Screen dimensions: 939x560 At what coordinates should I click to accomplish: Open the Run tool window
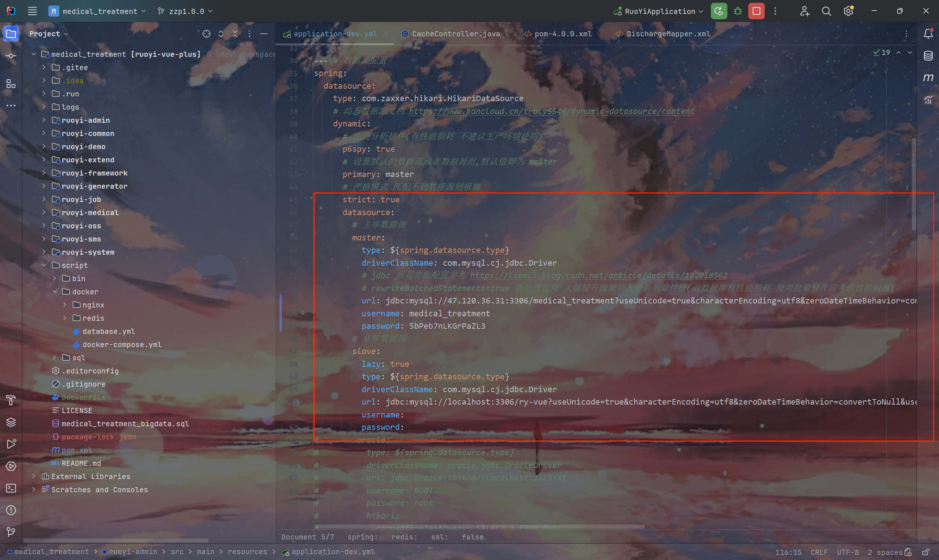[11, 444]
